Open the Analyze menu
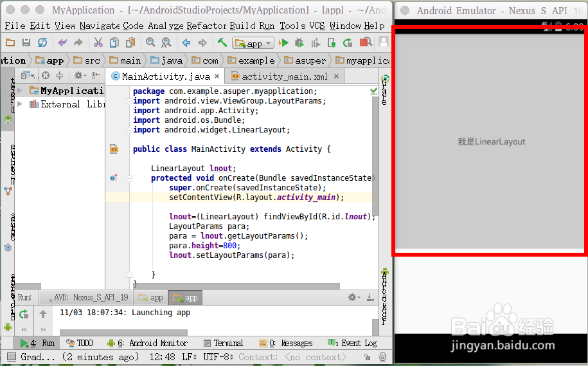The image size is (588, 366). point(166,26)
